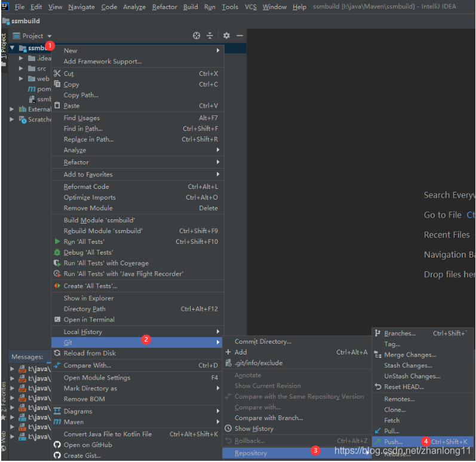
Task: Click the plus icon next to Add
Action: tap(228, 352)
